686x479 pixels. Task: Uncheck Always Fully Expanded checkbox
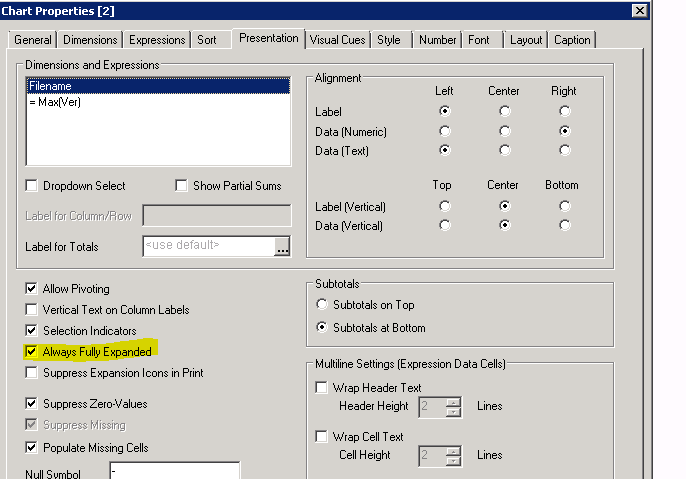(x=32, y=352)
